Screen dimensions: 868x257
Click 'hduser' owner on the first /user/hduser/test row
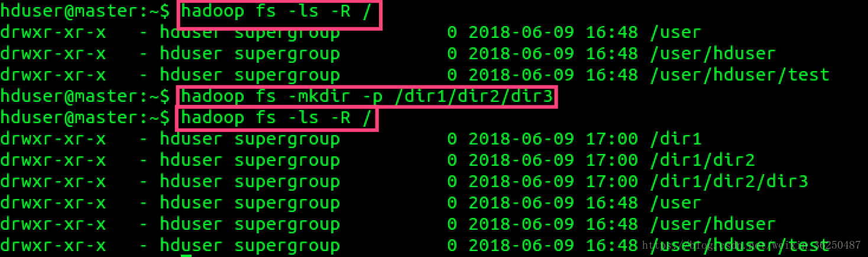191,75
